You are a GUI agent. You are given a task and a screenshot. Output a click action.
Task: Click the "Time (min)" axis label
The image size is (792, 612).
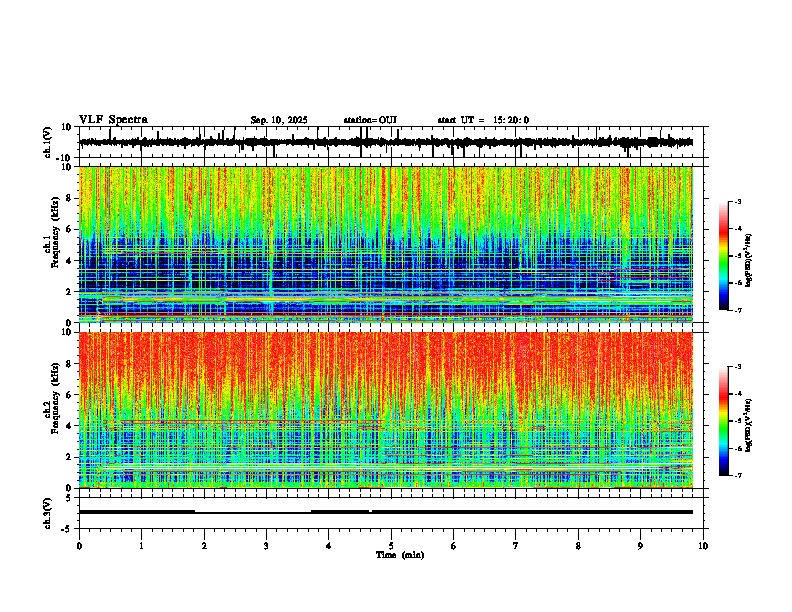click(x=400, y=555)
